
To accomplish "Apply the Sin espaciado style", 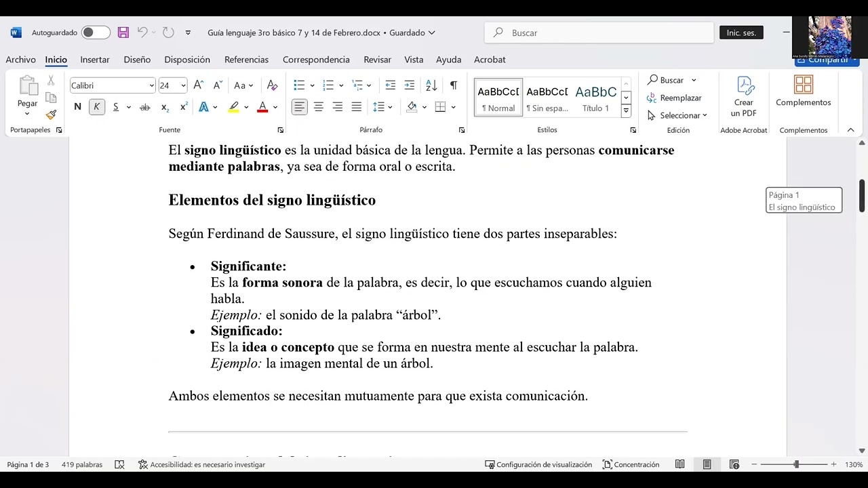I will pyautogui.click(x=547, y=98).
